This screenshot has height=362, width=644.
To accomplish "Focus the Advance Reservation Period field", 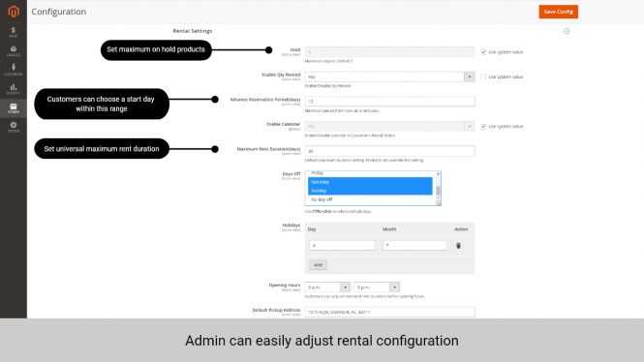I will click(x=389, y=102).
